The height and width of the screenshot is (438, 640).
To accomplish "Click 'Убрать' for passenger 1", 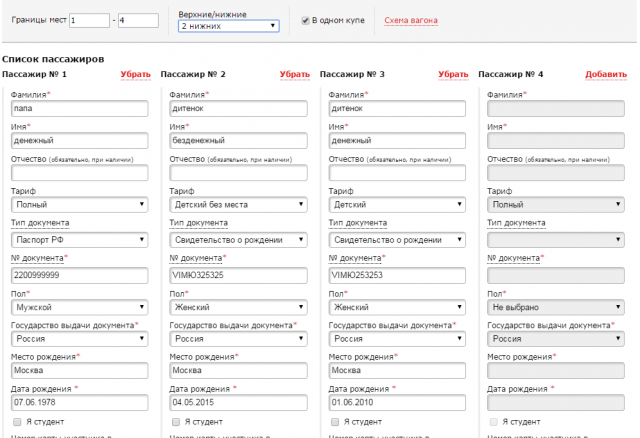I will click(136, 75).
